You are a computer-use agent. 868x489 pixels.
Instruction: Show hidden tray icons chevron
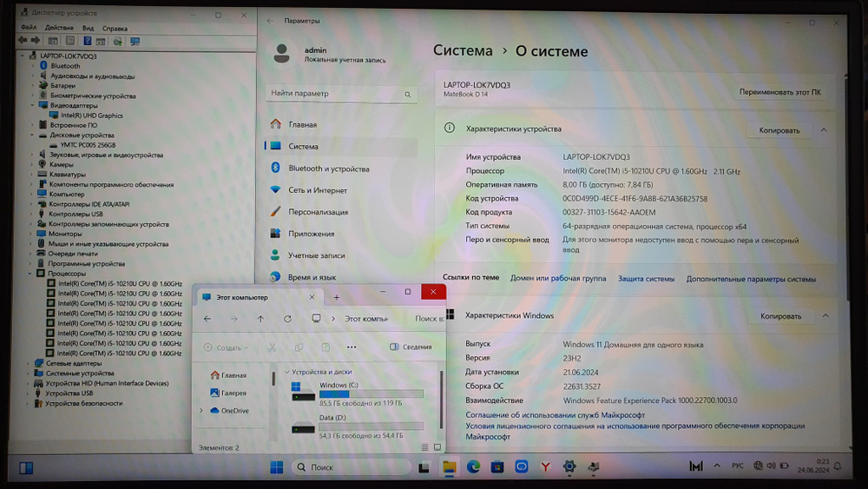pyautogui.click(x=717, y=466)
